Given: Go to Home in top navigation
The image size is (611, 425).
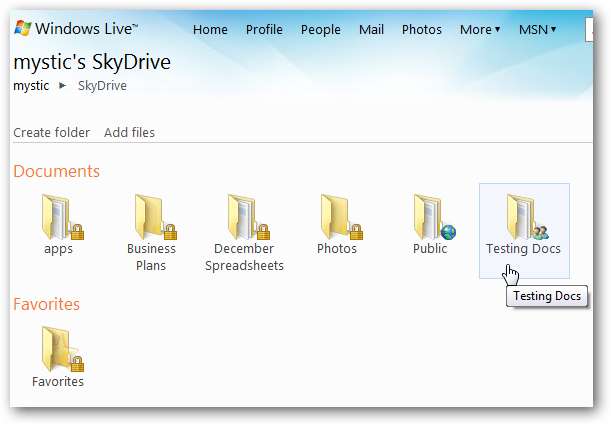Looking at the screenshot, I should (210, 30).
